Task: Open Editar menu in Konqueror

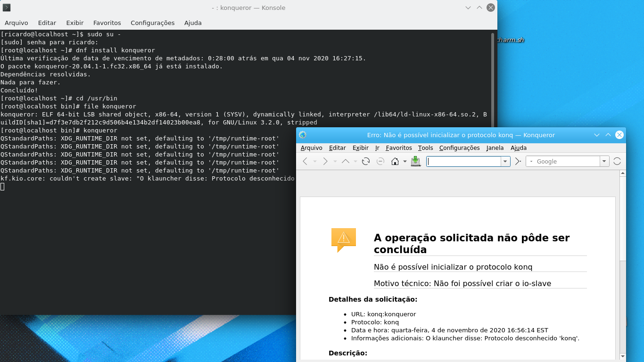Action: tap(338, 148)
